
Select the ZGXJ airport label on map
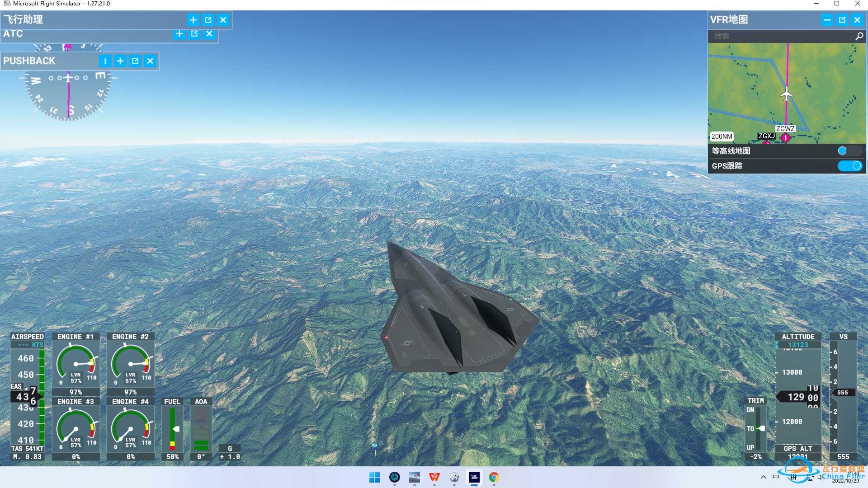point(766,136)
